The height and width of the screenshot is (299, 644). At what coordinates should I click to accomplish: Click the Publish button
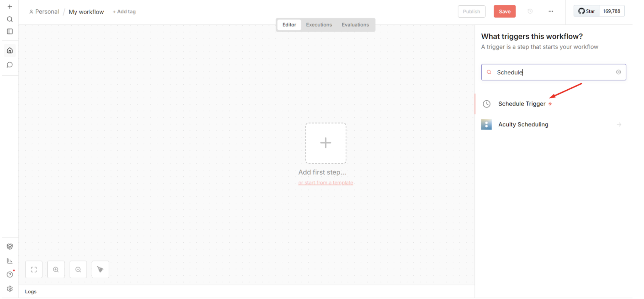[471, 11]
